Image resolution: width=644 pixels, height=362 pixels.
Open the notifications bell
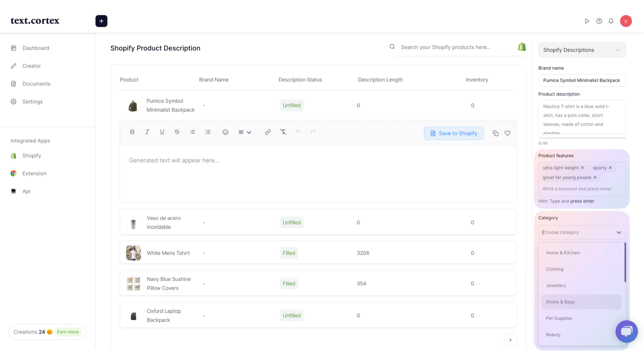[x=611, y=21]
